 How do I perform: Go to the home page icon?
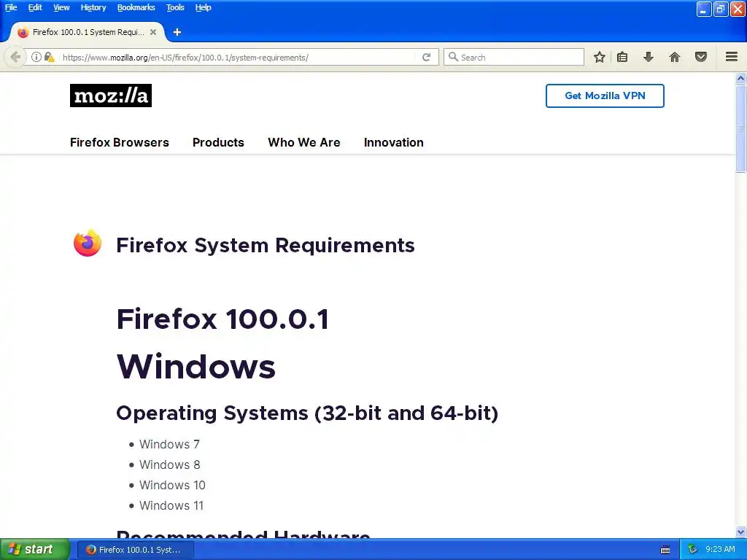[x=675, y=57]
